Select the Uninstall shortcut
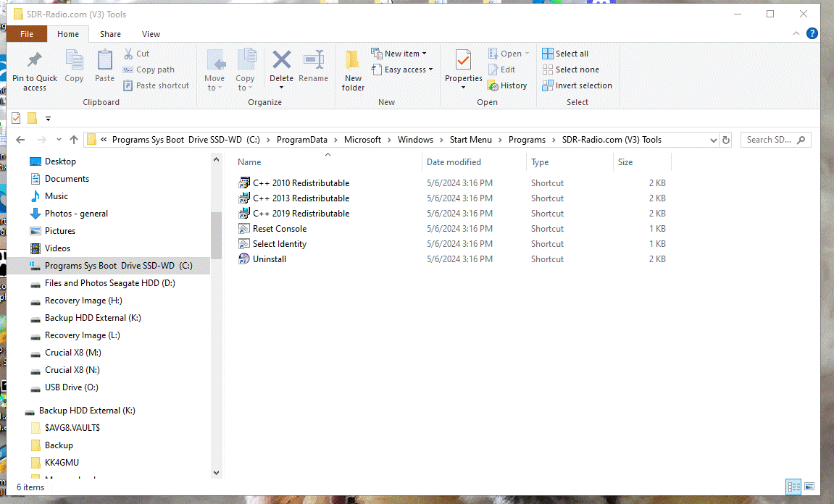Screen dimensions: 834x504 269,259
